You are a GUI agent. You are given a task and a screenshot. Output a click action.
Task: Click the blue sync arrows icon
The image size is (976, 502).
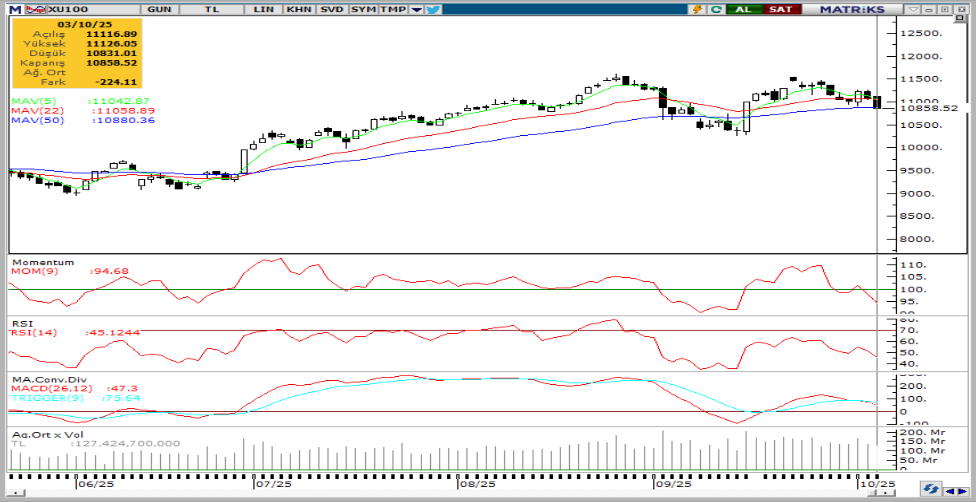click(930, 490)
